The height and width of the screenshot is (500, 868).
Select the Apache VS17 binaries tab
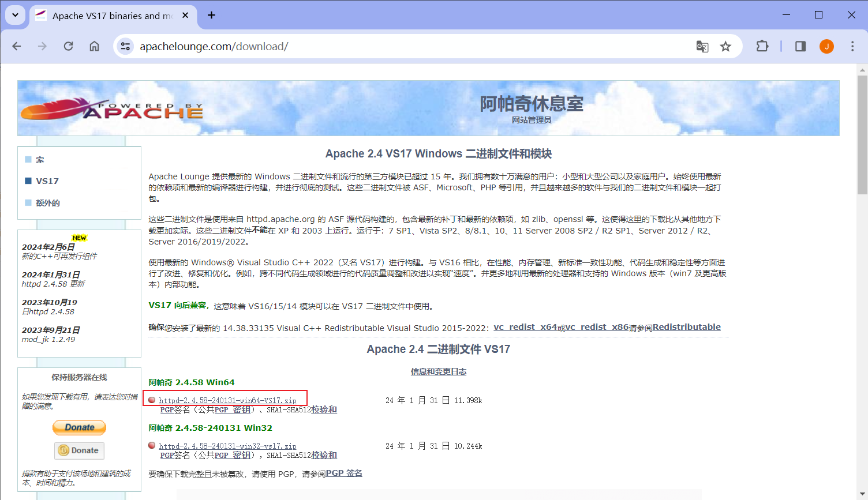pos(113,16)
